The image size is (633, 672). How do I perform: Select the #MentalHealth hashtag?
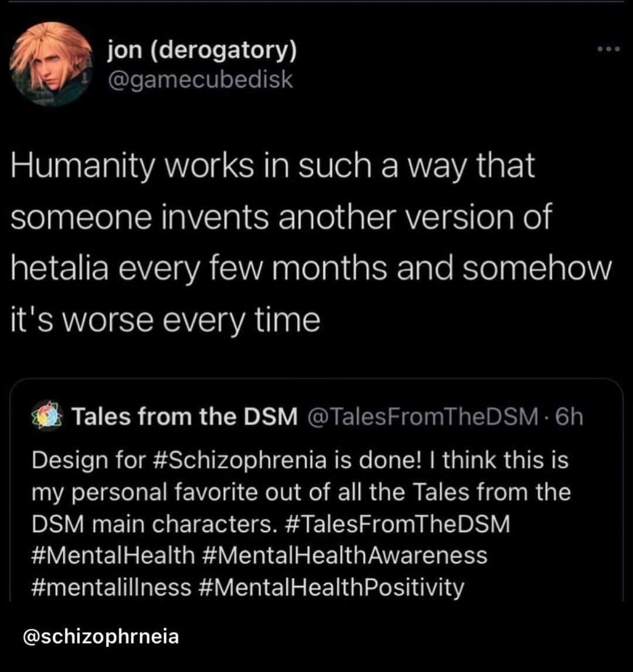[x=113, y=555]
